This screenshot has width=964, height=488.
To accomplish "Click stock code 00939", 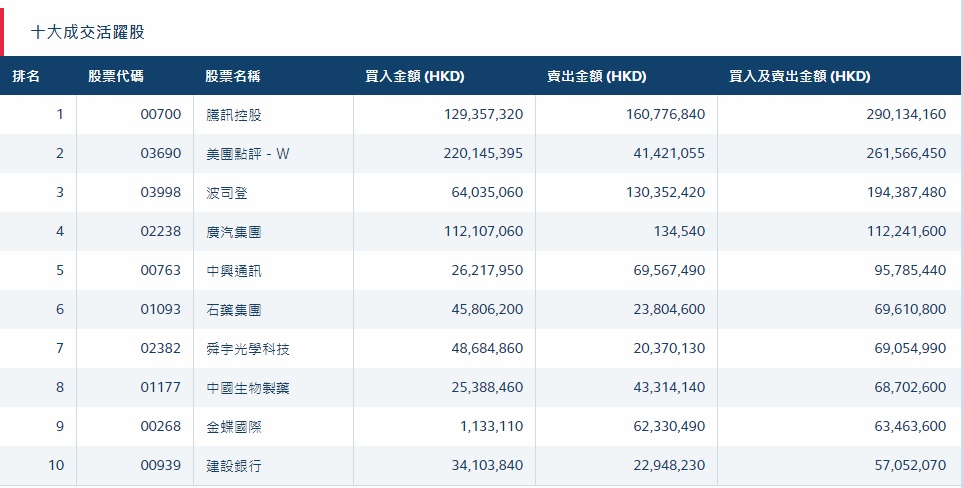I will click(161, 466).
